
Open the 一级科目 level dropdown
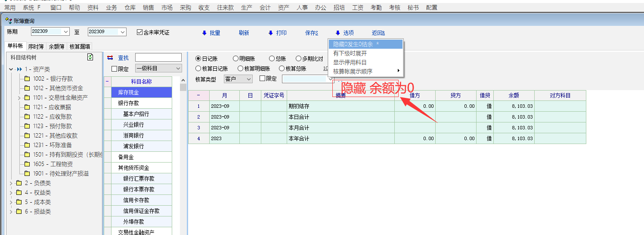158,69
